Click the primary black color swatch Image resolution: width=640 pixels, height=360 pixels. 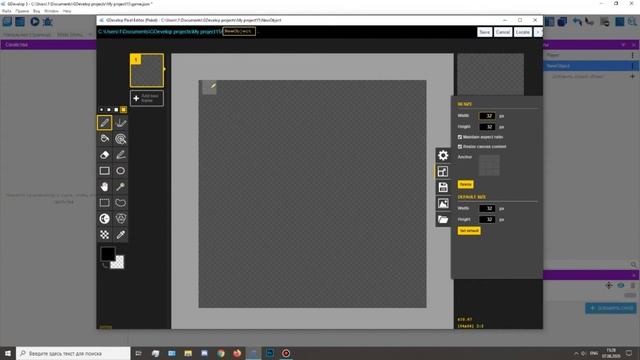point(108,254)
